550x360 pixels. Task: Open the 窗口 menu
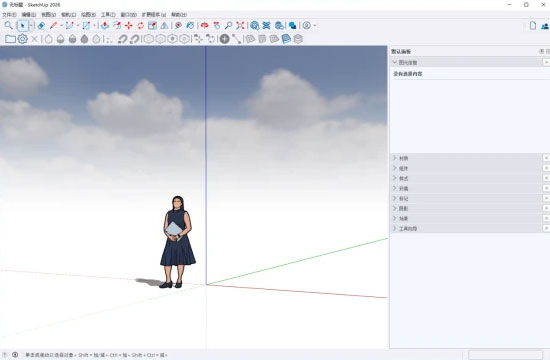click(x=128, y=15)
